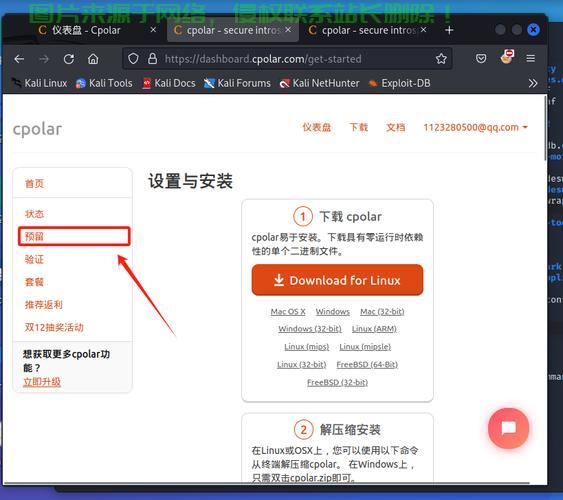Select 首页 in the sidebar

(x=34, y=184)
